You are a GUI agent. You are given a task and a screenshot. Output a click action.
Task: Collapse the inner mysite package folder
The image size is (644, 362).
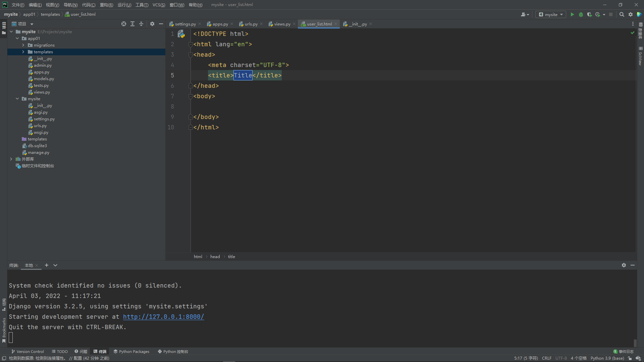click(17, 99)
